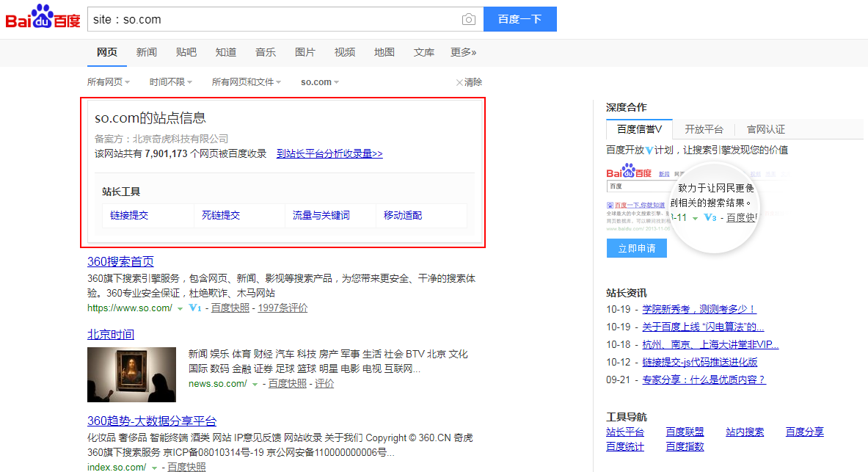868x472 pixels.
Task: Open the so.com site filter dropdown
Action: pos(320,82)
